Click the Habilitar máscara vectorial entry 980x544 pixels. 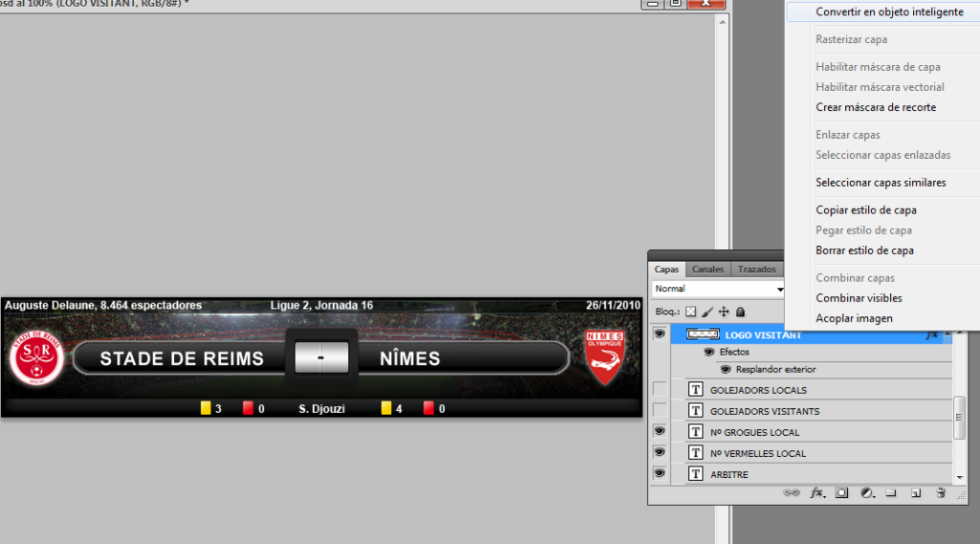pyautogui.click(x=880, y=87)
